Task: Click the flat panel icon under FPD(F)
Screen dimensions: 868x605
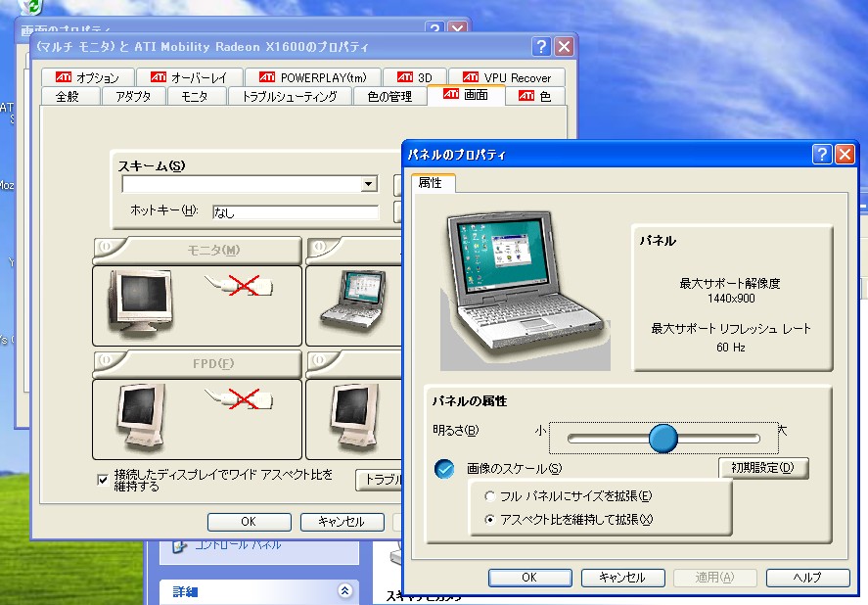Action: pyautogui.click(x=141, y=417)
